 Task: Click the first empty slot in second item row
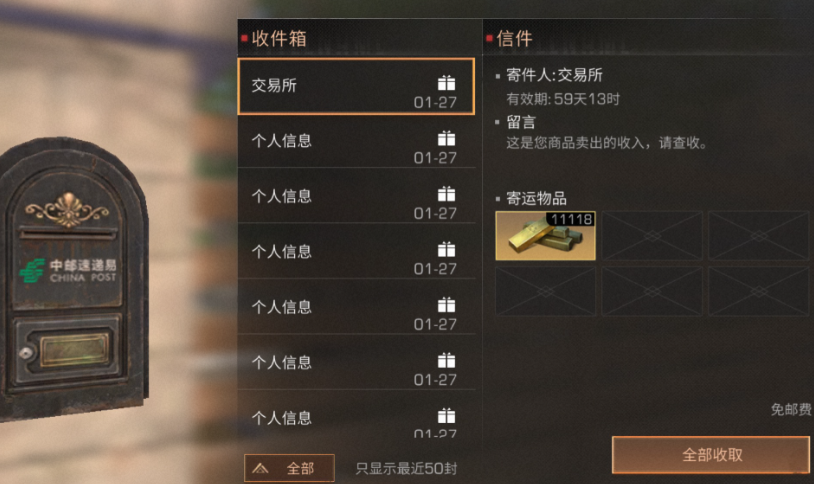(546, 291)
